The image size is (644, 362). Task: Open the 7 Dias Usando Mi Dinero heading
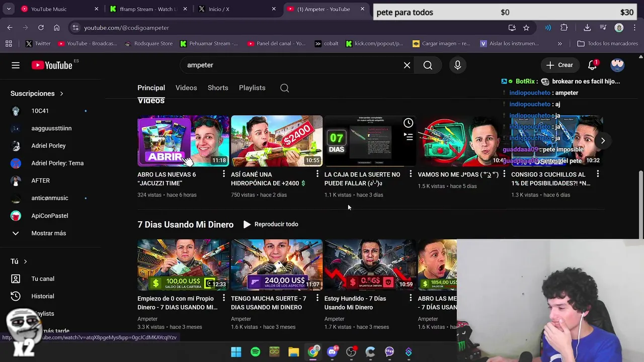[x=185, y=225]
